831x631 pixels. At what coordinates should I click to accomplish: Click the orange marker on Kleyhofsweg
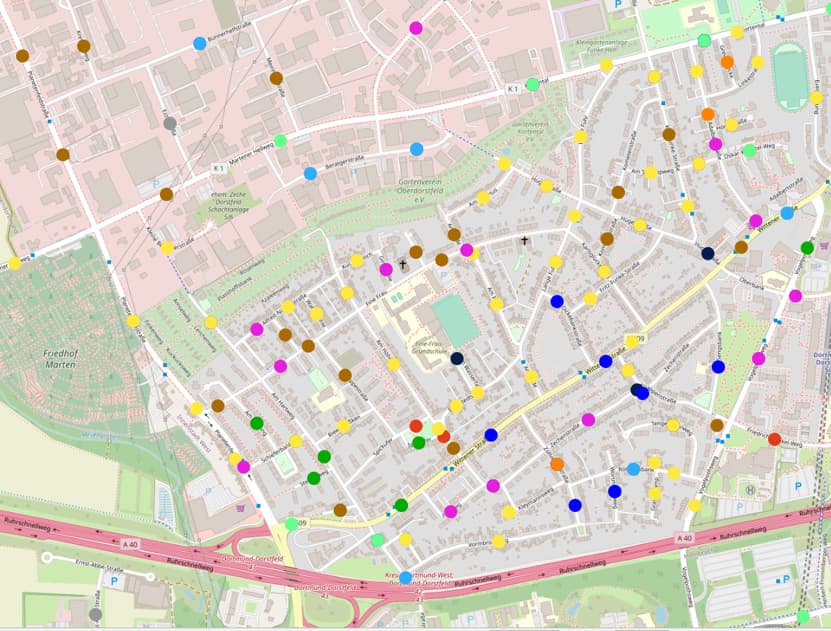[557, 464]
